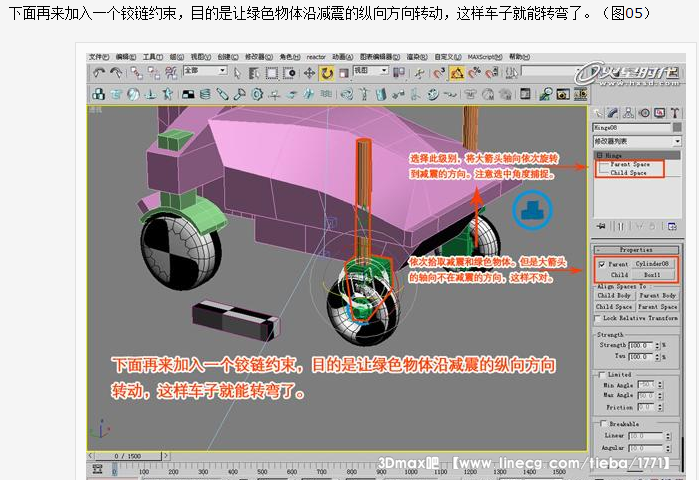The height and width of the screenshot is (480, 699).
Task: Enable the Limited checkbox
Action: click(x=602, y=375)
